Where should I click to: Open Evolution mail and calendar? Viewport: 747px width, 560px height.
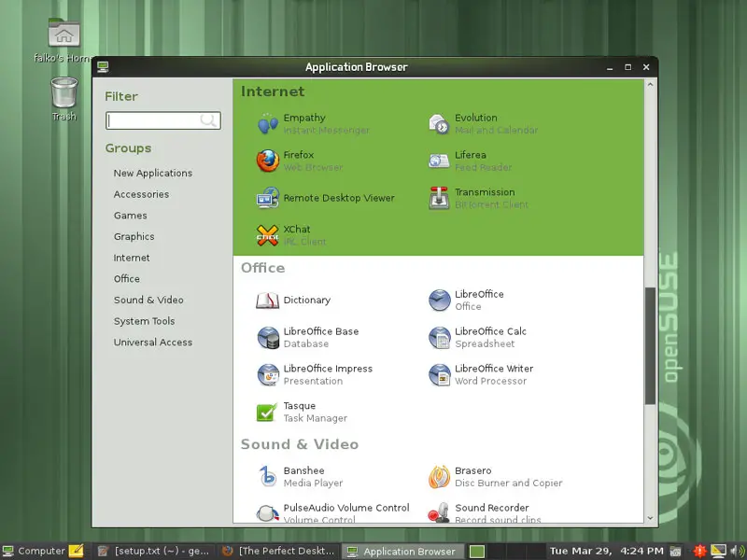(483, 124)
